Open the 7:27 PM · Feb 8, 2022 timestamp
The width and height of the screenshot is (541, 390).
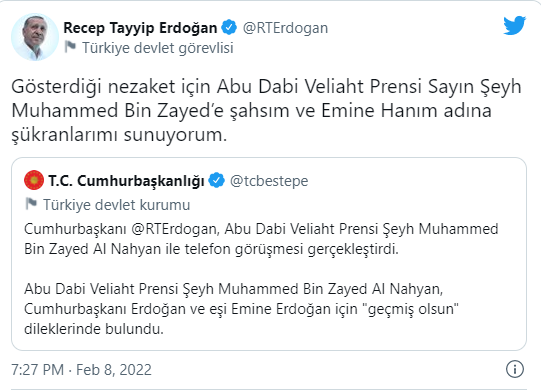(81, 370)
